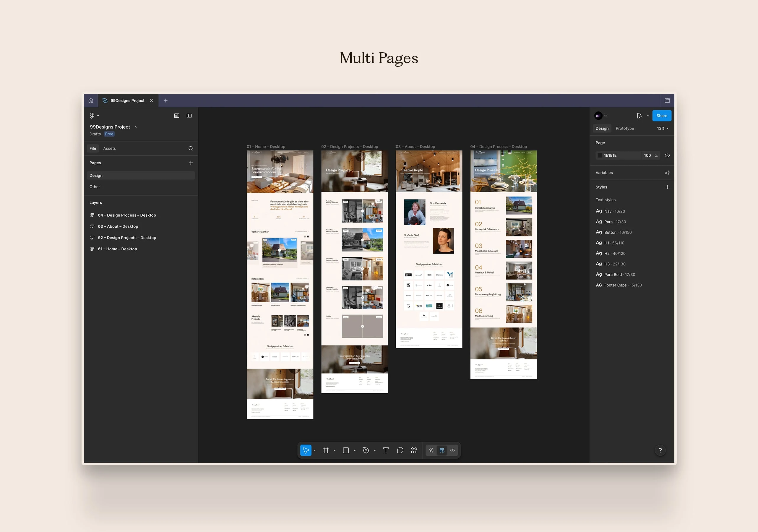Viewport: 758px width, 532px height.
Task: Open the Assets tab
Action: 109,148
